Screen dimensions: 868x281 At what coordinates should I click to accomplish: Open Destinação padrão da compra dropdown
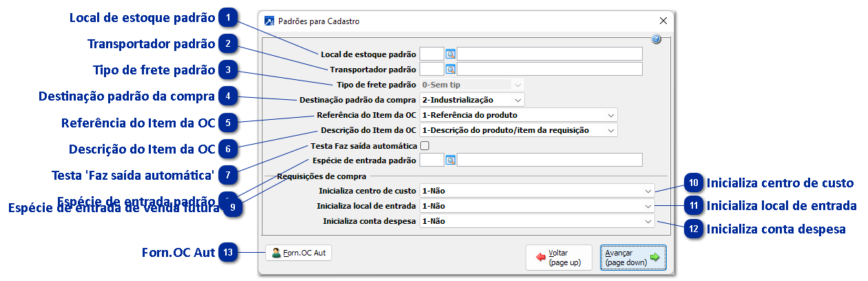[x=517, y=99]
